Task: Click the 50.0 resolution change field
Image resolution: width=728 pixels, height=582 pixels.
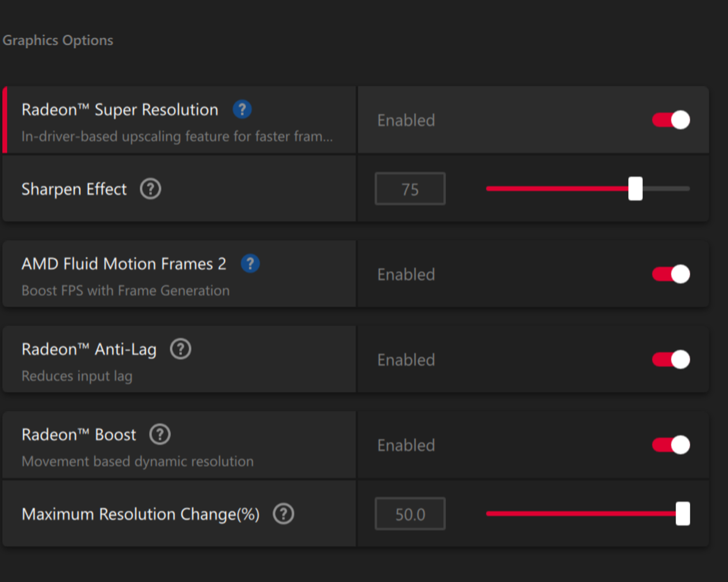Action: pyautogui.click(x=410, y=514)
